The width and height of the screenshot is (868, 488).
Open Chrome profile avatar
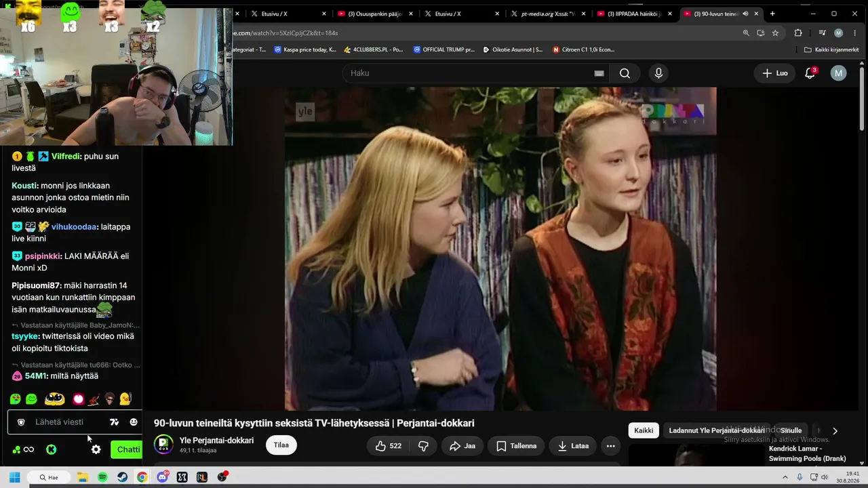tap(839, 33)
